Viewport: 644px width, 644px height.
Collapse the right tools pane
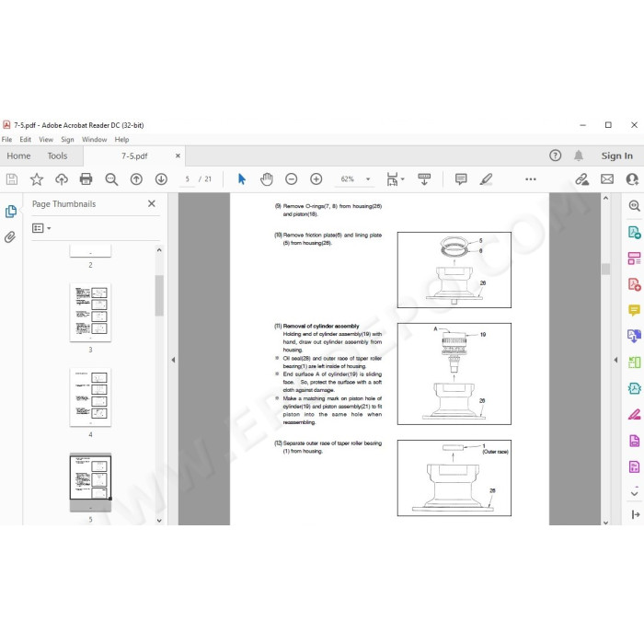pos(615,360)
